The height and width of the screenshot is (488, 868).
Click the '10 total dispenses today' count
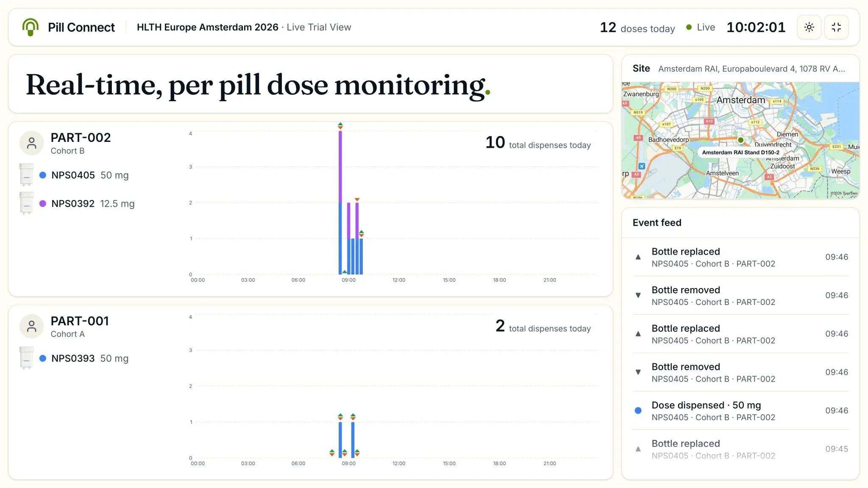pyautogui.click(x=538, y=143)
